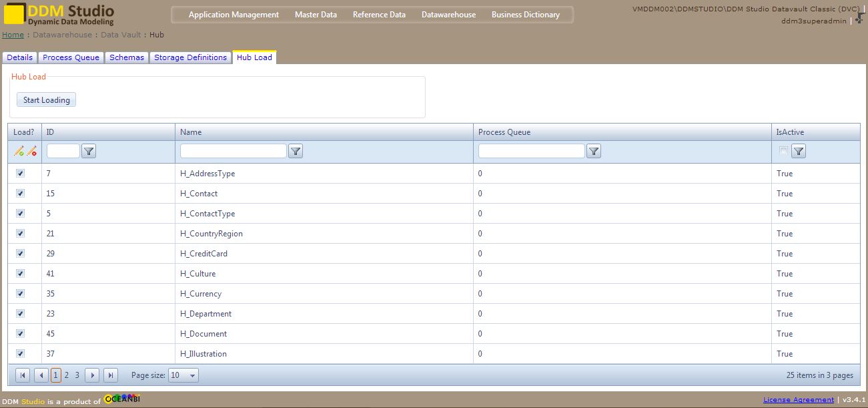Click the Start Loading button
The image size is (868, 408).
[x=47, y=100]
